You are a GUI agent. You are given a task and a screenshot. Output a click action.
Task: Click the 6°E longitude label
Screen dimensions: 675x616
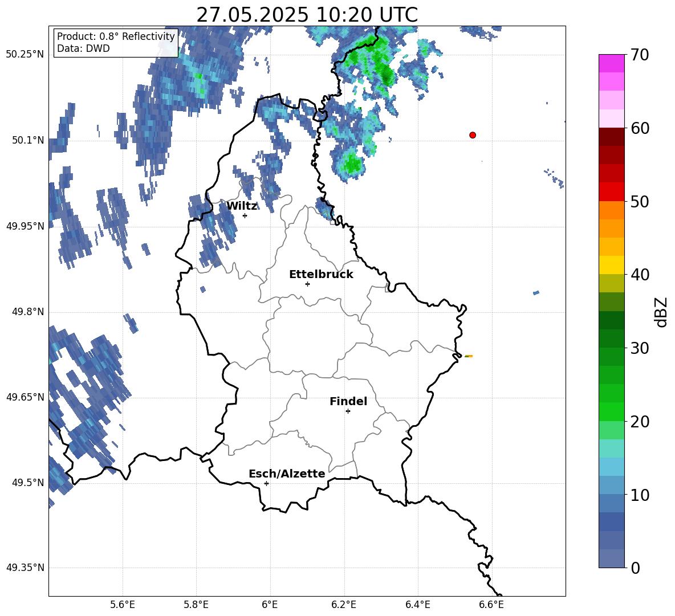point(270,605)
